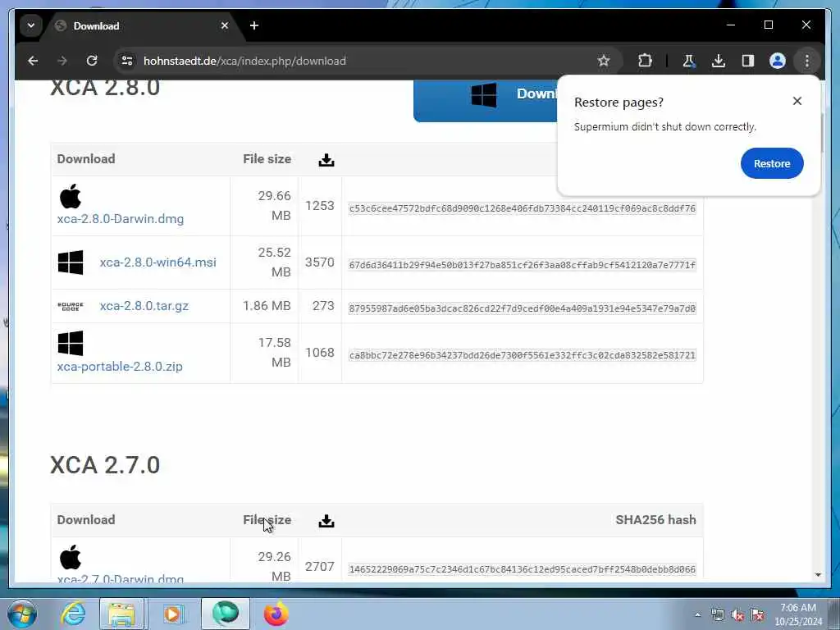Click the big blue Windows Download button
The image size is (840, 630).
click(x=485, y=99)
